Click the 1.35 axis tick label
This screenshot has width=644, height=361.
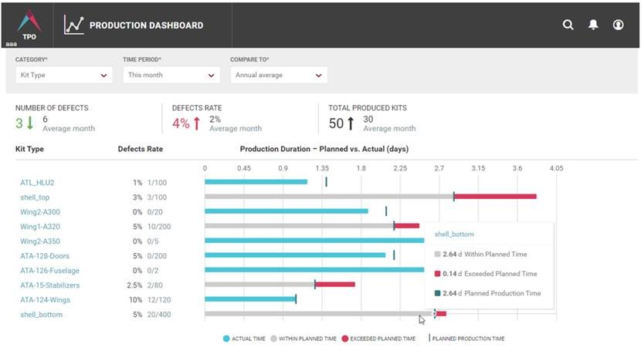(x=322, y=168)
